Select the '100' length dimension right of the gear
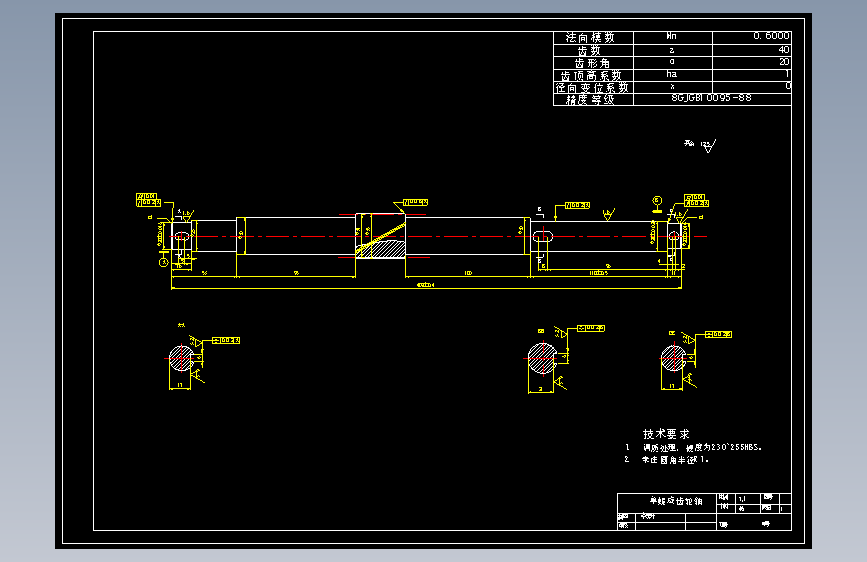867x562 pixels. pyautogui.click(x=468, y=273)
